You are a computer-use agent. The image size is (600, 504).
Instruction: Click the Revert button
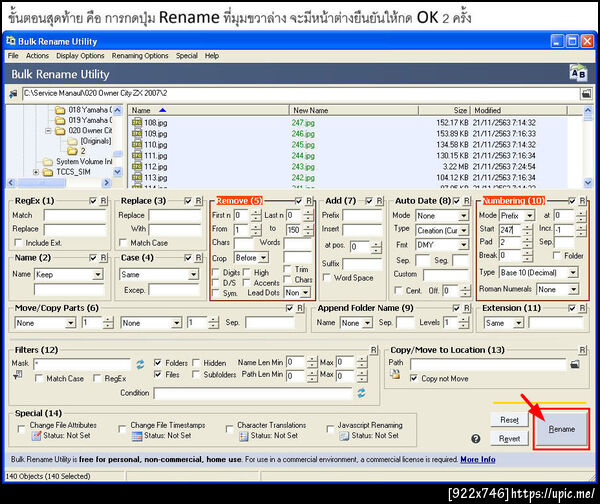click(x=509, y=439)
